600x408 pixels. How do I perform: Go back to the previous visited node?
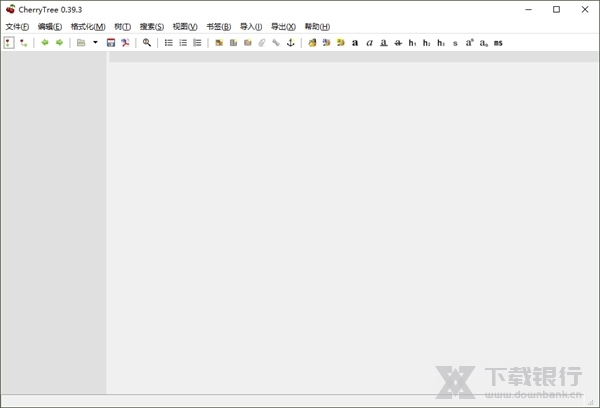click(x=44, y=43)
